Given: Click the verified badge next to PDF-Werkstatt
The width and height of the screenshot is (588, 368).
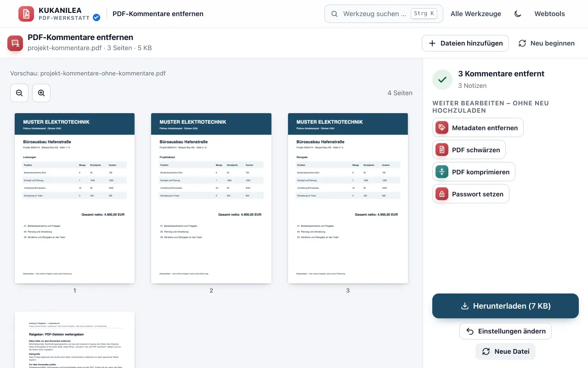Looking at the screenshot, I should click(x=96, y=17).
